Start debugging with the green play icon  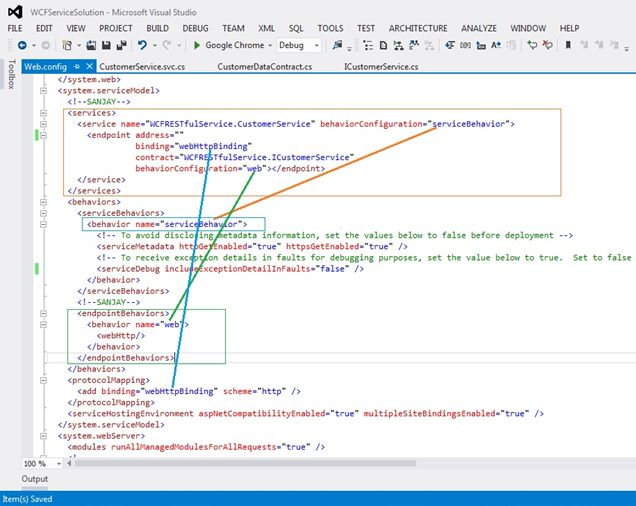tap(197, 45)
